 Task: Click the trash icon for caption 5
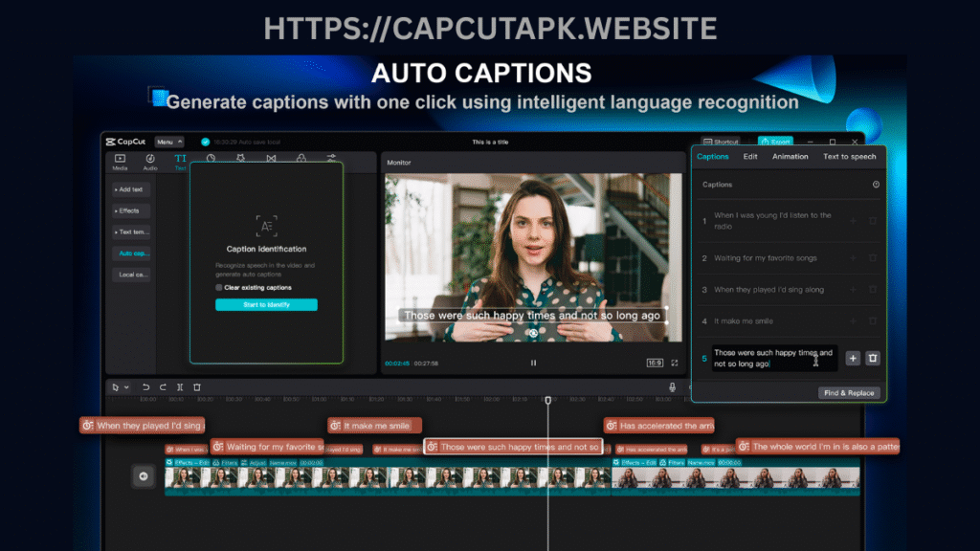pos(873,358)
